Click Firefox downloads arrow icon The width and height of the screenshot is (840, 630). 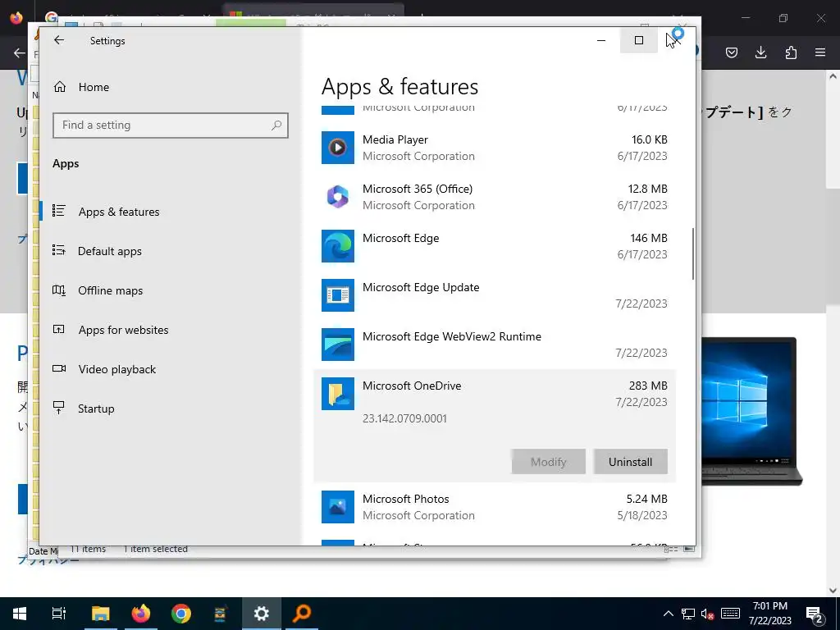tap(760, 52)
